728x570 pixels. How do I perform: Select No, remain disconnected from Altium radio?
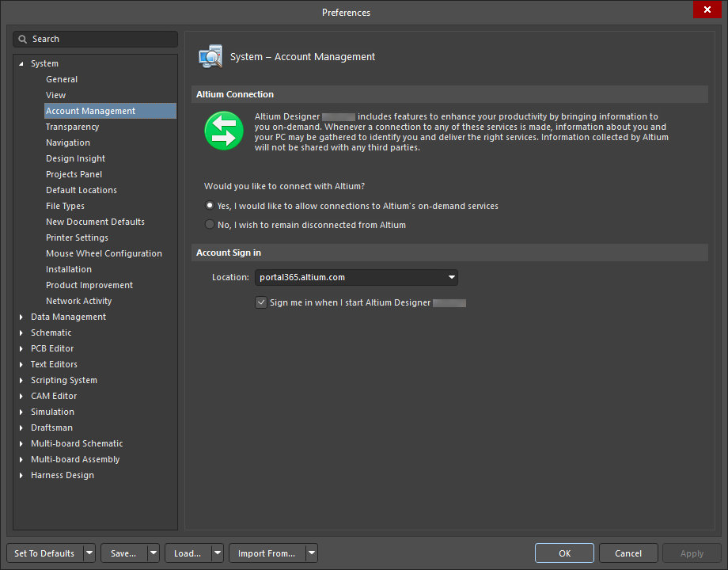tap(210, 224)
